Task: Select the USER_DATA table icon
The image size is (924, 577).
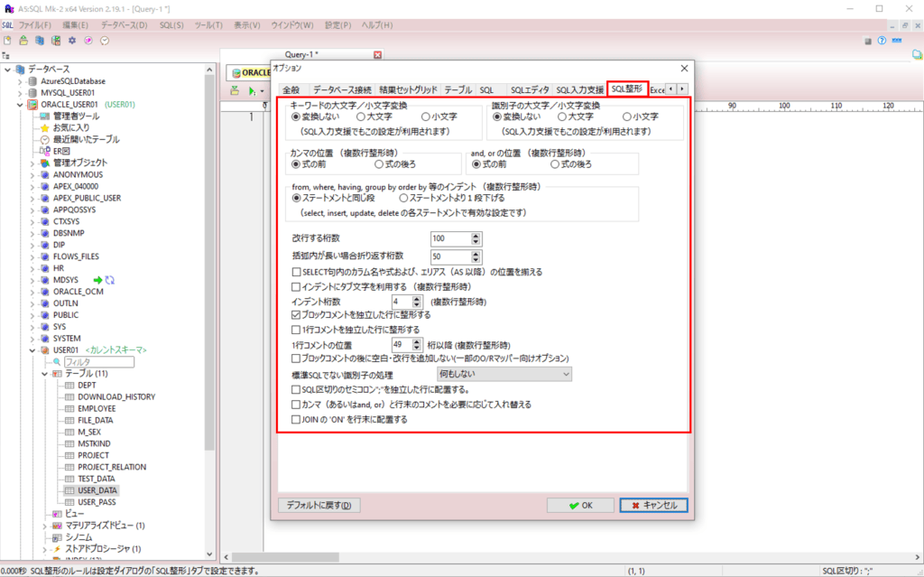Action: click(x=68, y=489)
